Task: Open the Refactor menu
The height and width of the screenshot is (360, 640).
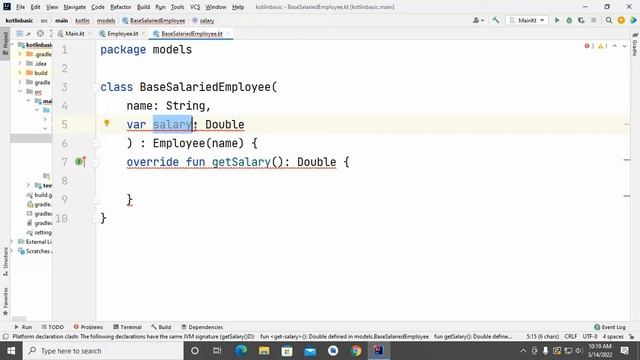Action: (x=121, y=7)
